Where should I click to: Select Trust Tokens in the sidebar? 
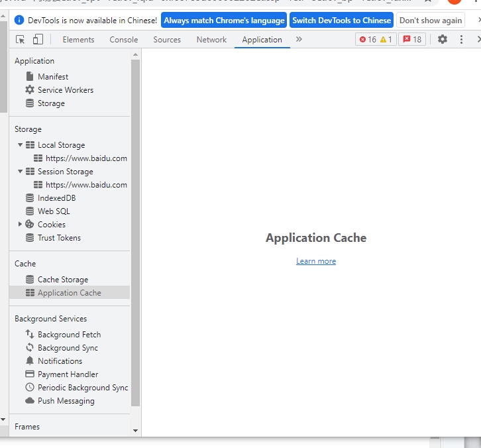click(x=59, y=238)
